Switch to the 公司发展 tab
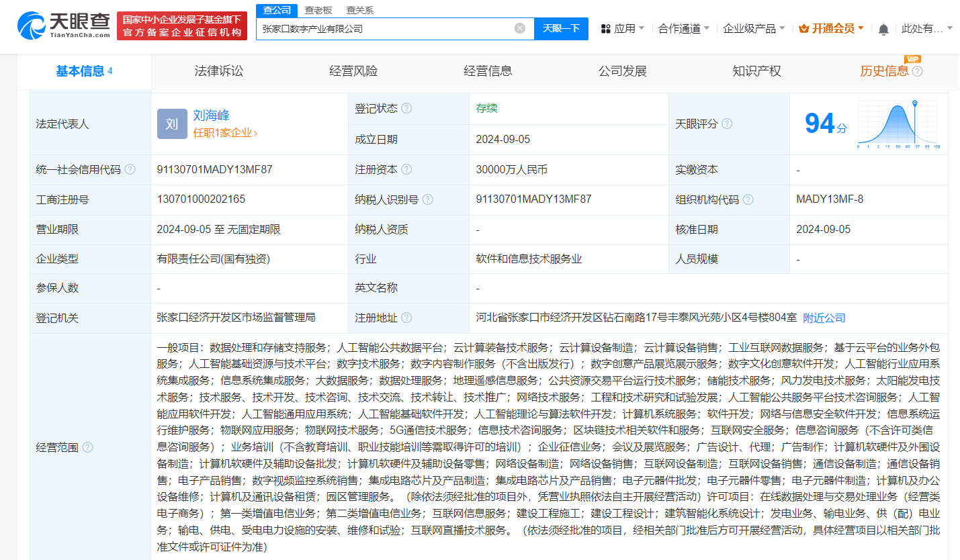This screenshot has height=560, width=960. [x=623, y=71]
